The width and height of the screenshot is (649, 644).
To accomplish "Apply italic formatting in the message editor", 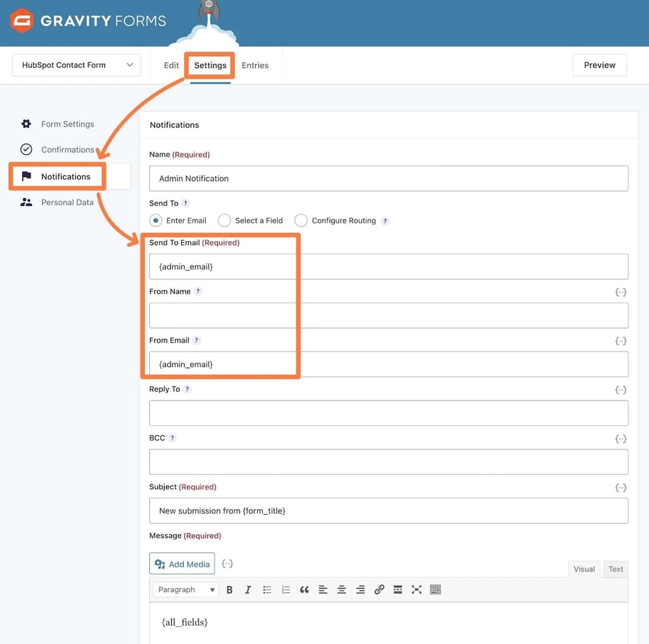I will click(x=248, y=589).
